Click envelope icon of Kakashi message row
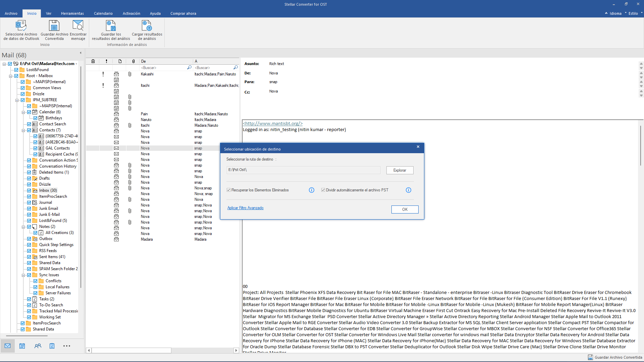Viewport: 644px width, 362px height. click(116, 74)
